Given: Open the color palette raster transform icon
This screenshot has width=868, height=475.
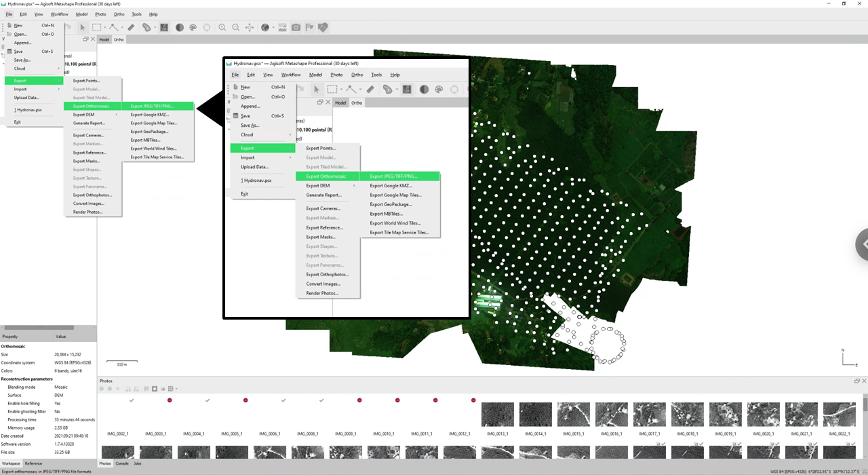Looking at the screenshot, I should (193, 28).
